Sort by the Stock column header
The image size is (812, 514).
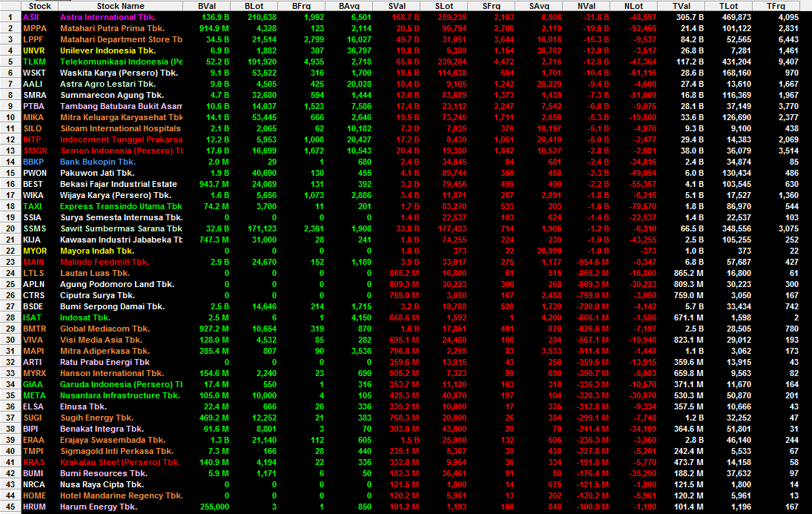40,6
